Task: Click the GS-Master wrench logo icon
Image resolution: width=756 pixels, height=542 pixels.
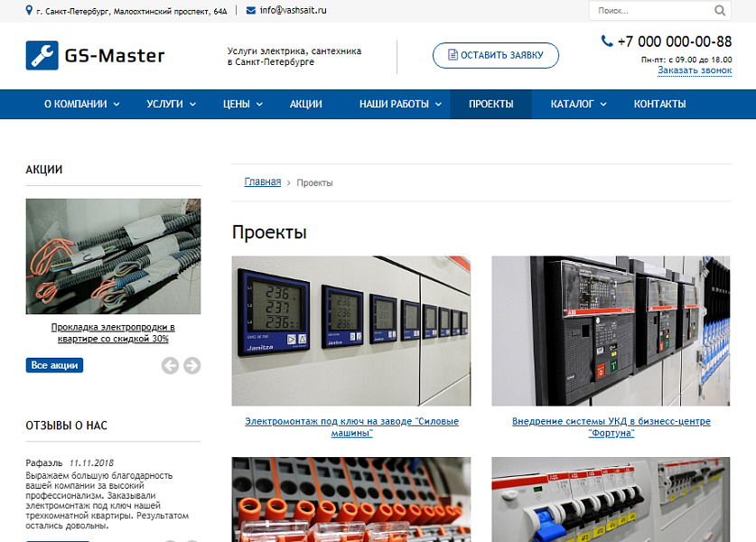Action: [42, 56]
